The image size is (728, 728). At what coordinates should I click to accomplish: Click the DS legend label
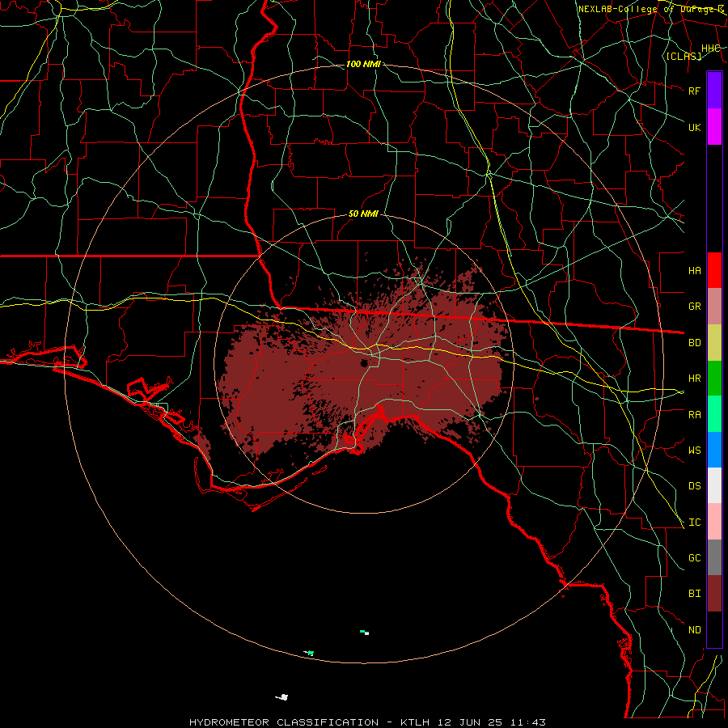click(695, 486)
